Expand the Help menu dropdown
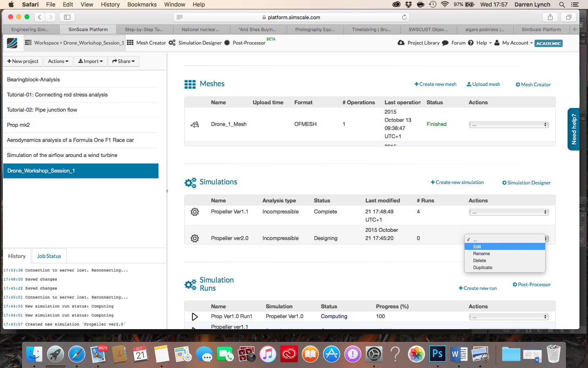Viewport: 588px width, 368px height. coord(480,43)
